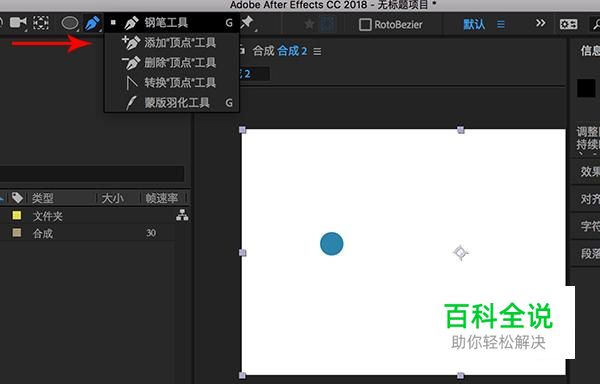This screenshot has height=384, width=600.
Task: Enable the RotoBezier checkbox
Action: point(365,24)
